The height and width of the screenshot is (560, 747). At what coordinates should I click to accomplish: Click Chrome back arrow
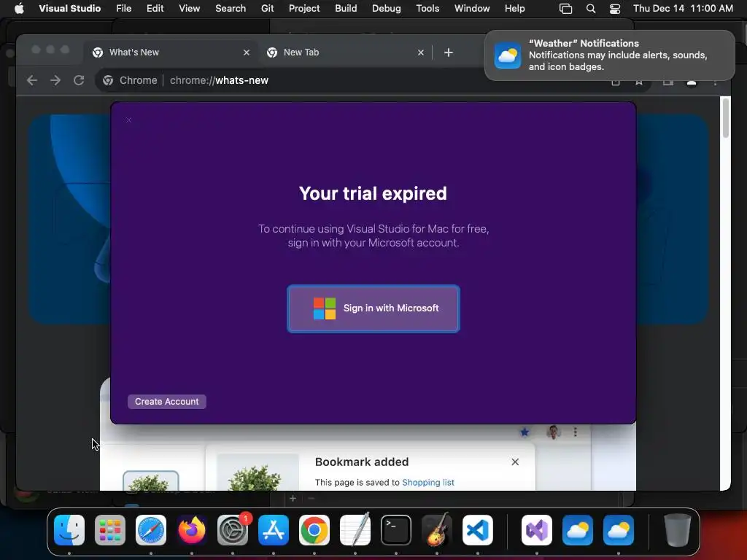coord(32,80)
